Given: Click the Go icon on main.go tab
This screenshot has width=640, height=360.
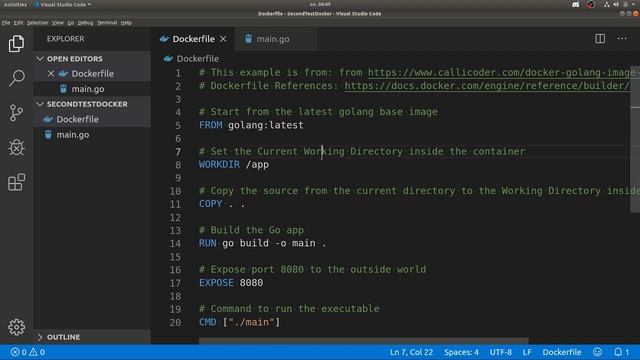Looking at the screenshot, I should click(x=249, y=39).
